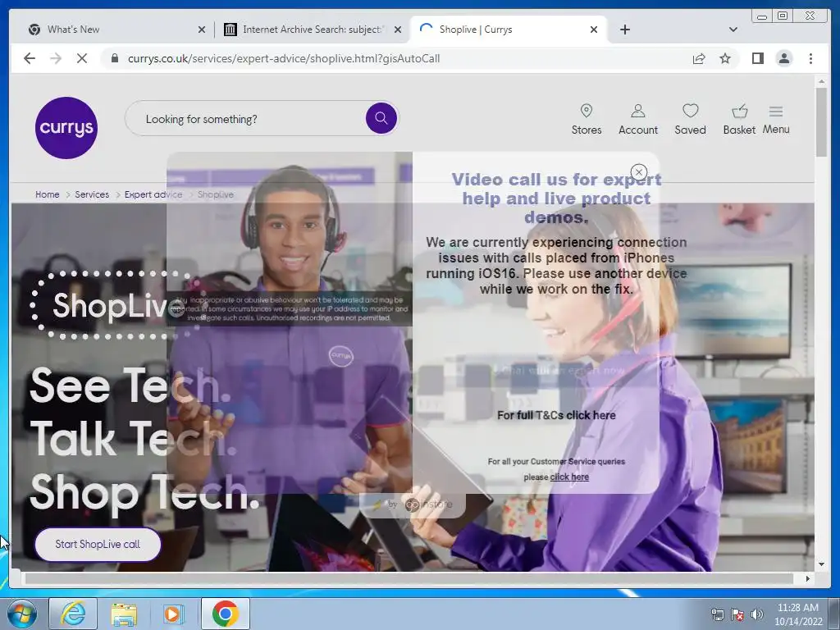Share this page icon

699,58
